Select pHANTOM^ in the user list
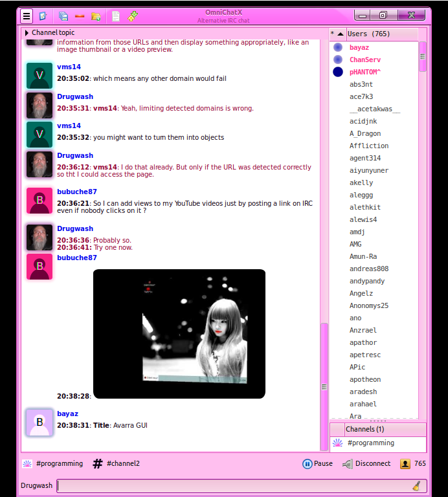Viewport: 448px width, 497px height. pyautogui.click(x=365, y=72)
